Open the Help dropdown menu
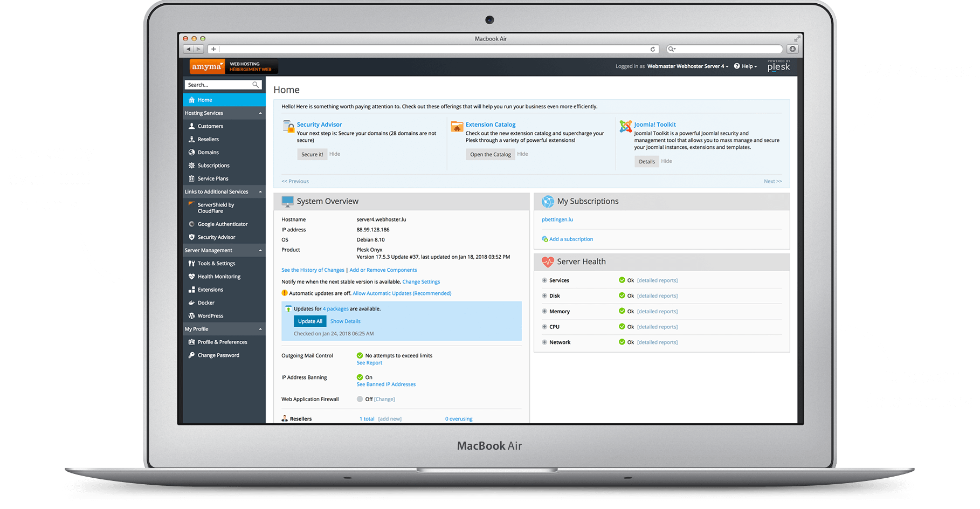The width and height of the screenshot is (980, 509). (x=746, y=66)
